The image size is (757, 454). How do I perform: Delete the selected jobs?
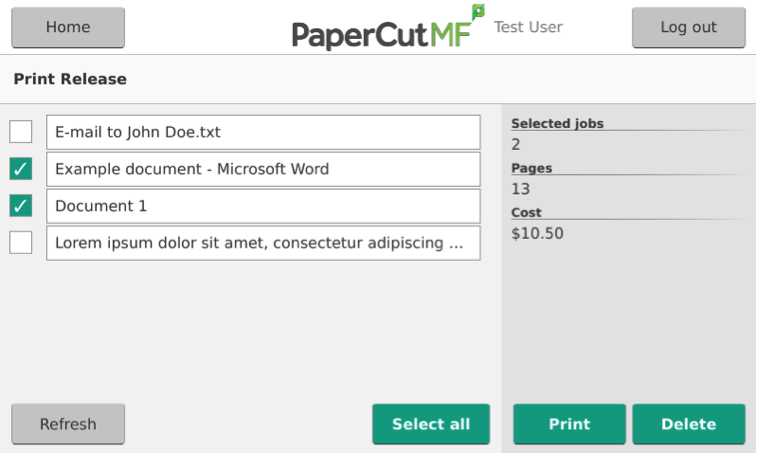point(688,424)
